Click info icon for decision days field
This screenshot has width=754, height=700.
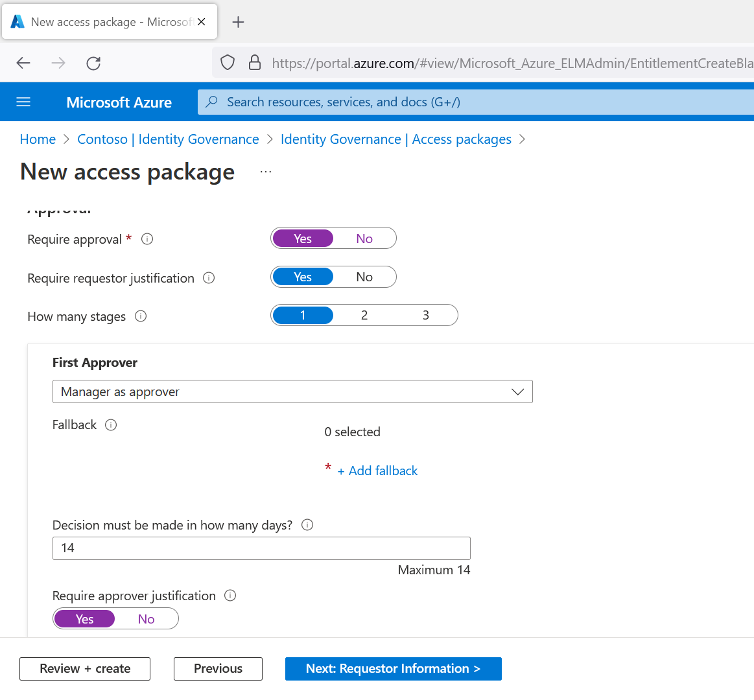pyautogui.click(x=307, y=525)
